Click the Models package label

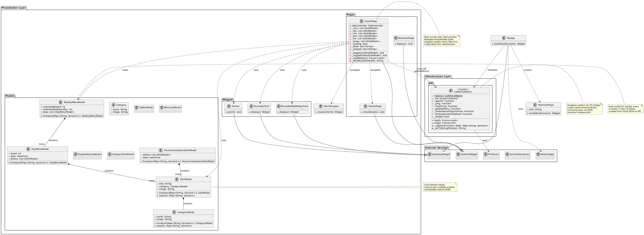(10, 96)
